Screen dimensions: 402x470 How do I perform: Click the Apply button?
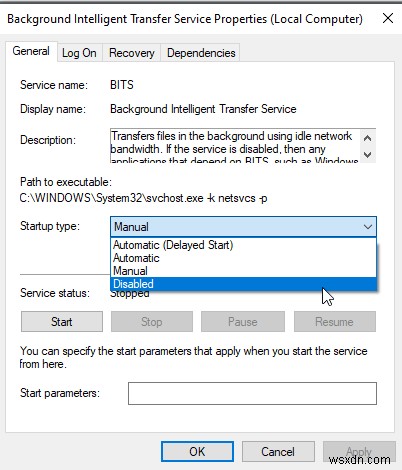coord(359,452)
